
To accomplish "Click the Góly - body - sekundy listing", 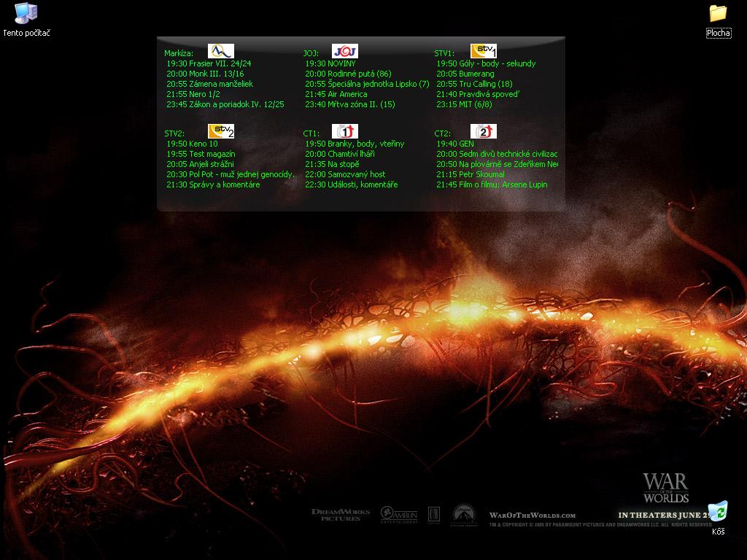I will pos(486,63).
